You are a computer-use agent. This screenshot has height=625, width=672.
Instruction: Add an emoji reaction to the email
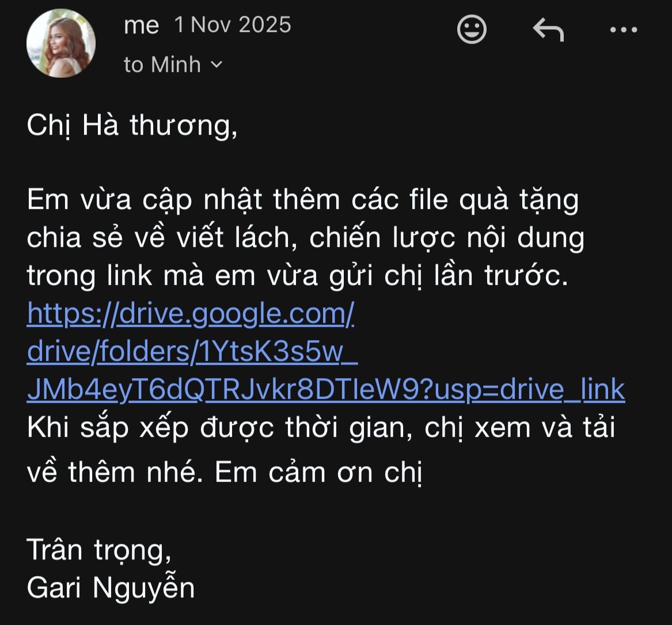coord(472,29)
